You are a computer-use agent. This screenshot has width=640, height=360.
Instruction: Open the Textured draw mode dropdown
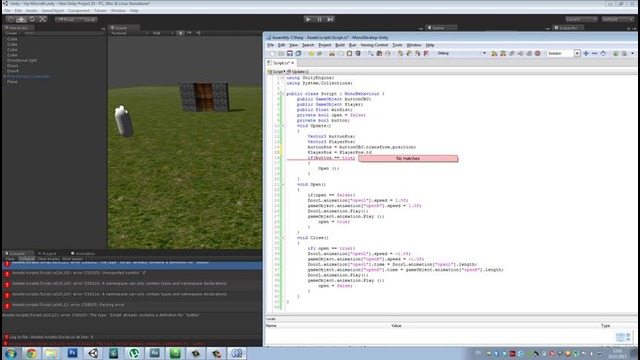click(x=129, y=33)
